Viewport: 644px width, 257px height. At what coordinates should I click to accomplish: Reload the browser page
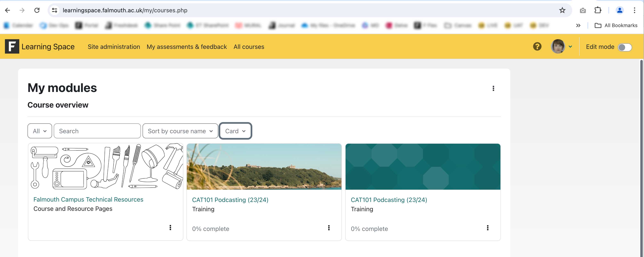tap(37, 10)
